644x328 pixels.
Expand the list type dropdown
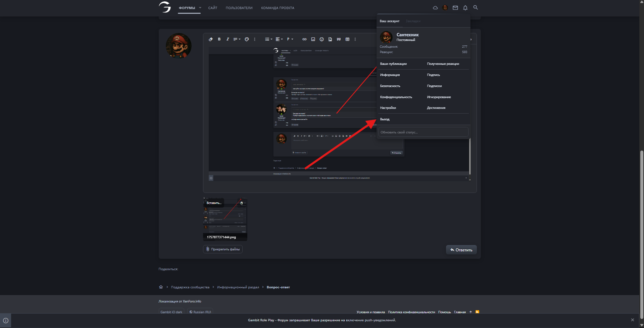[268, 39]
